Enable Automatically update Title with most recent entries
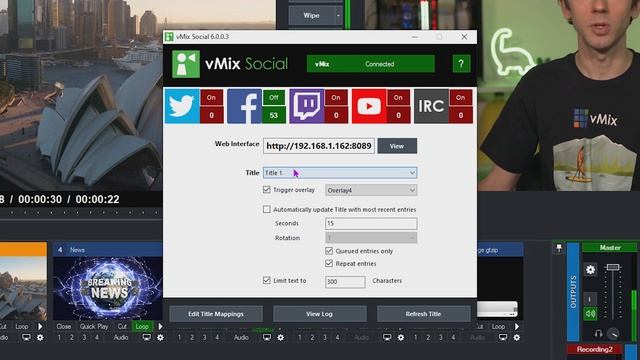Viewport: 640px width, 360px height. pos(267,209)
